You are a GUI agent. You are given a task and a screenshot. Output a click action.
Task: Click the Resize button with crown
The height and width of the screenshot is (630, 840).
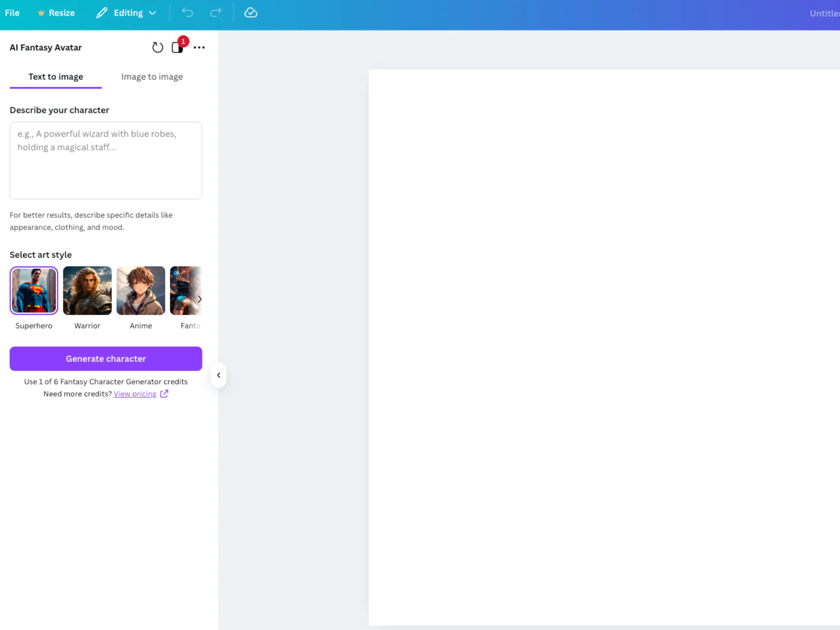56,13
